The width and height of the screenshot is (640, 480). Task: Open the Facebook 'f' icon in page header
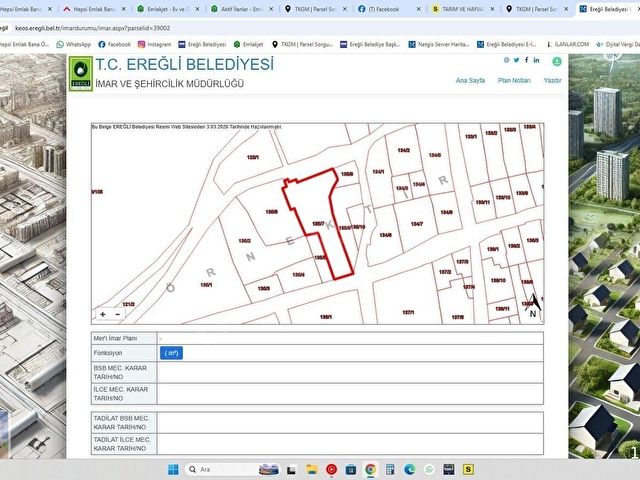(x=527, y=60)
